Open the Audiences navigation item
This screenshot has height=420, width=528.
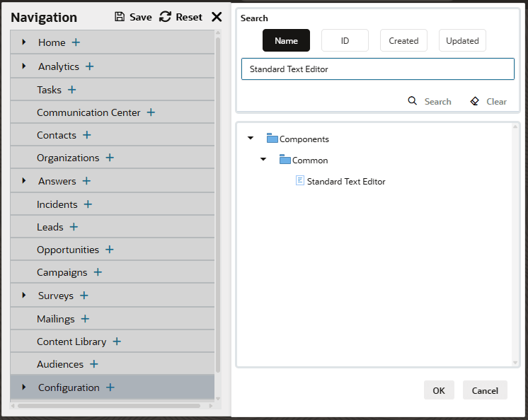(60, 365)
